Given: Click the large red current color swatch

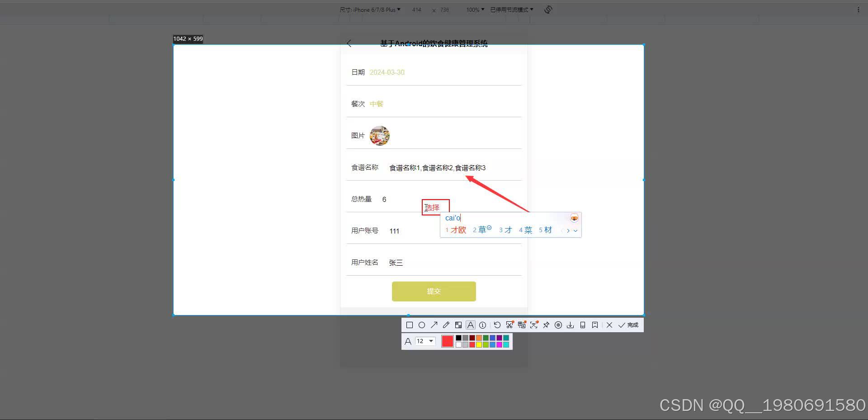Looking at the screenshot, I should click(448, 341).
